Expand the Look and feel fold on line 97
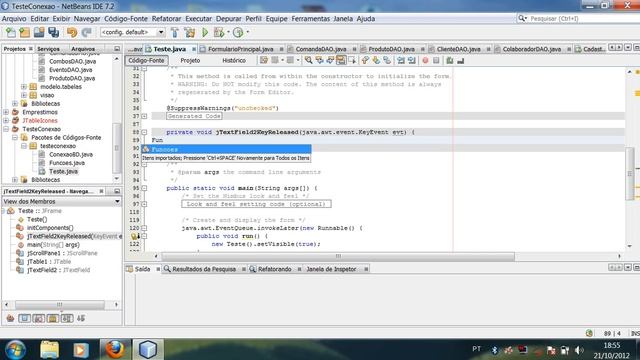Screen dimensions: 640x360 144,204
